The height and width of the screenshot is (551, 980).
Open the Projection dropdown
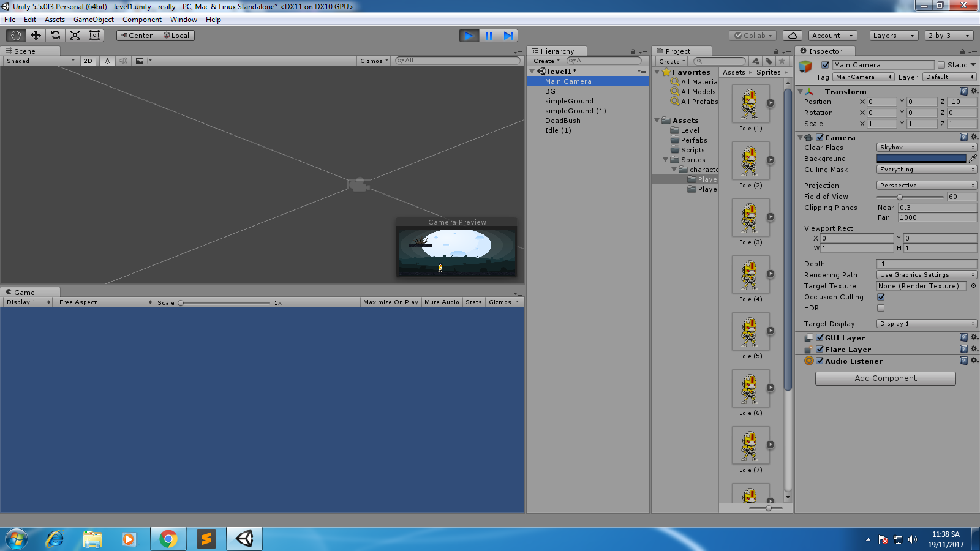point(926,186)
